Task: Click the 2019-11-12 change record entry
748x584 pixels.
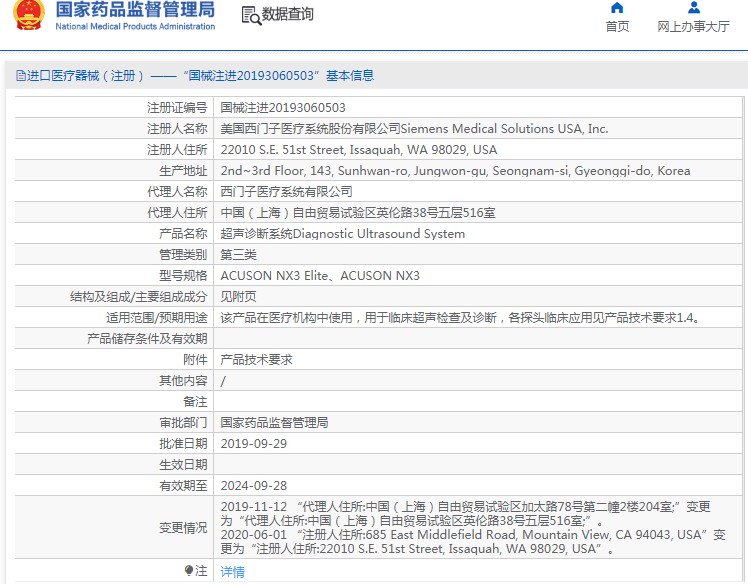Action: tap(466, 513)
